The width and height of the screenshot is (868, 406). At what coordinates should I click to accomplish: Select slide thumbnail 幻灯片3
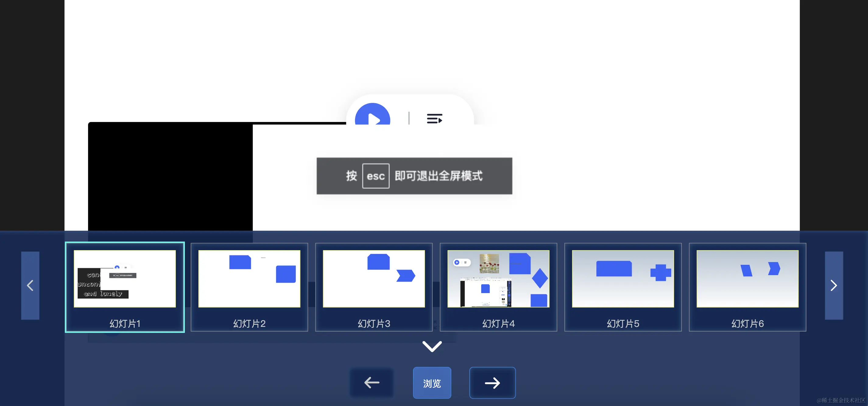click(x=374, y=287)
